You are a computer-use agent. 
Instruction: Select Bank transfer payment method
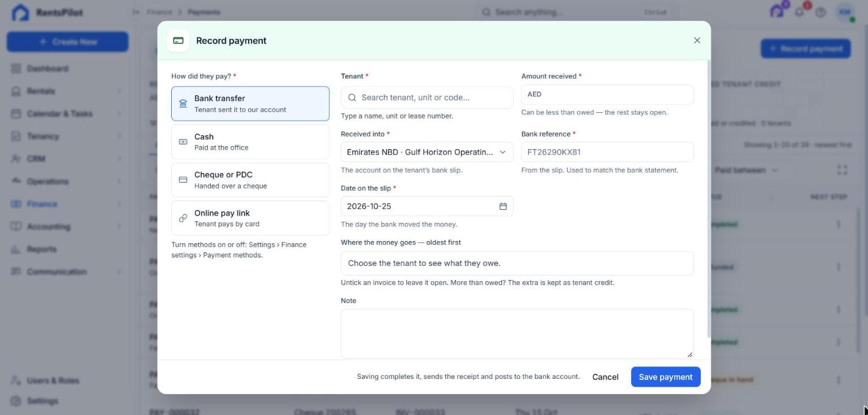[250, 103]
